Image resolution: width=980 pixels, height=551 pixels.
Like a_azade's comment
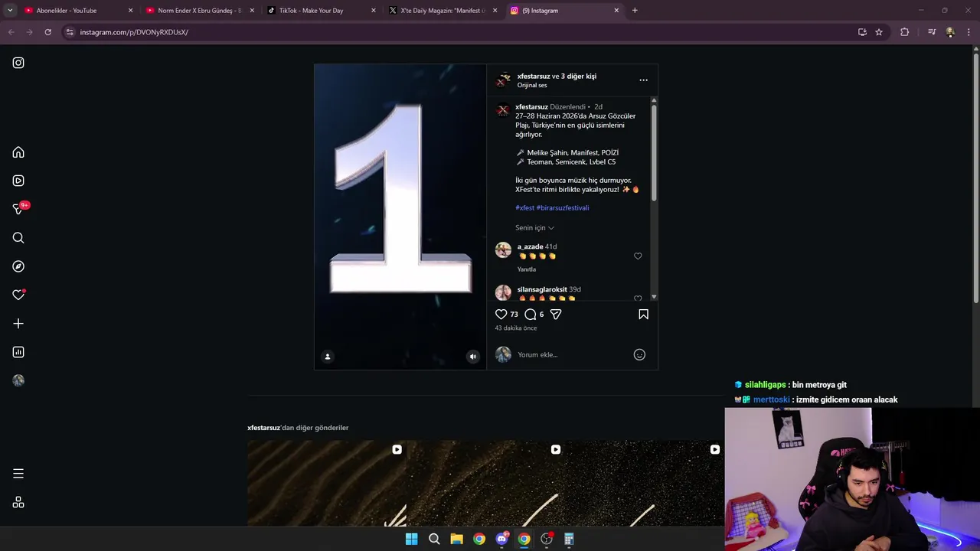pos(638,256)
